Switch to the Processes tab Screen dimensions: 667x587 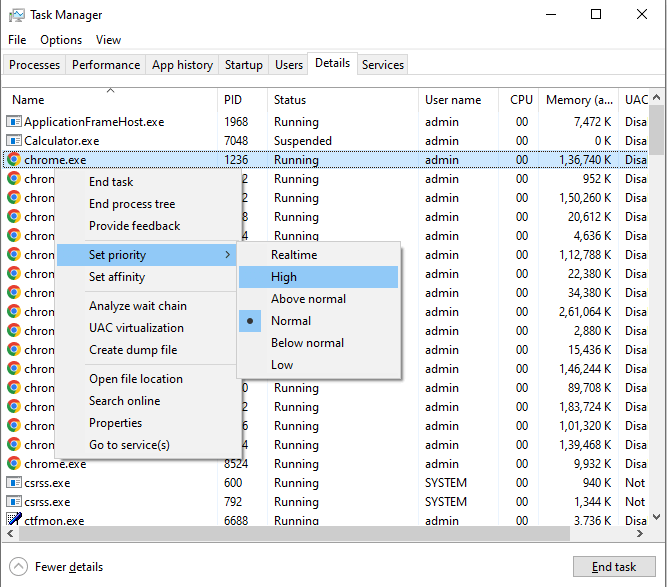point(34,65)
